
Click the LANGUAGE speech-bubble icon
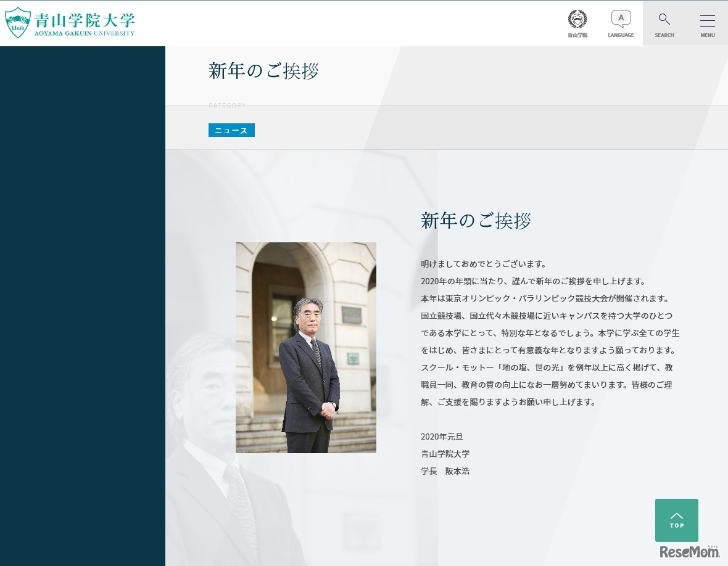click(x=621, y=18)
